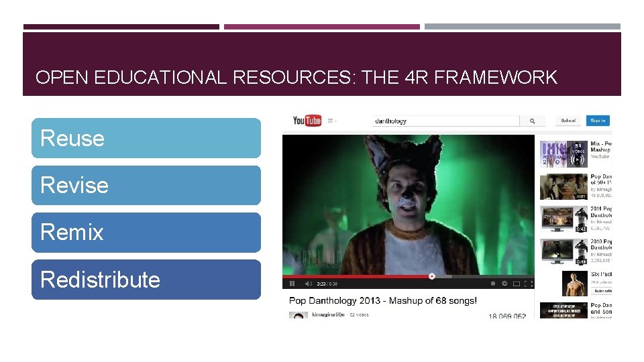
Task: Open the '2011 Pop Danthology' suggested thumbnail
Action: (x=563, y=219)
